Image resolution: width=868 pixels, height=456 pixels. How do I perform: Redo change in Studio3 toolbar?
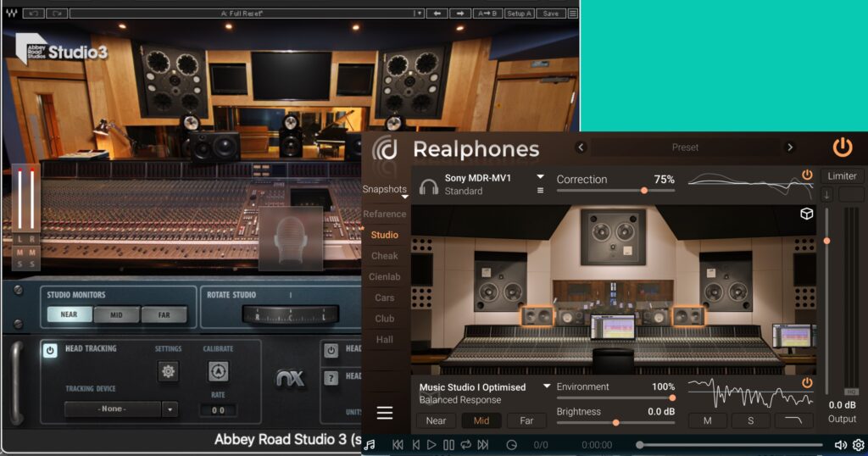[57, 14]
